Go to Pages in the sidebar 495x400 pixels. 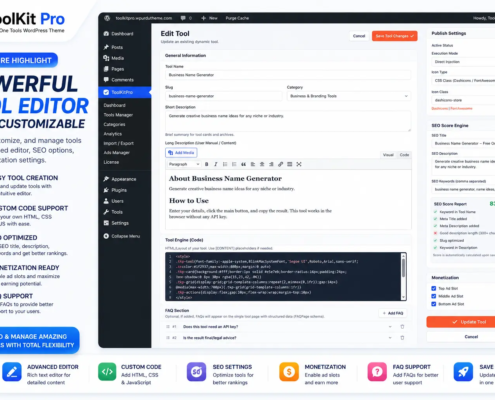pos(114,69)
